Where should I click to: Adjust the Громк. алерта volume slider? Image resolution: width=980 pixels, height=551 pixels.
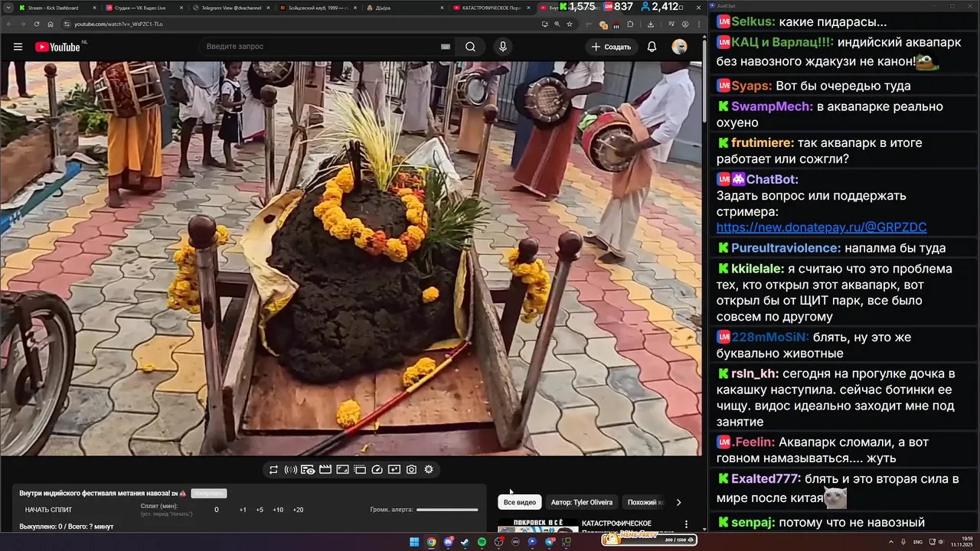pyautogui.click(x=447, y=510)
